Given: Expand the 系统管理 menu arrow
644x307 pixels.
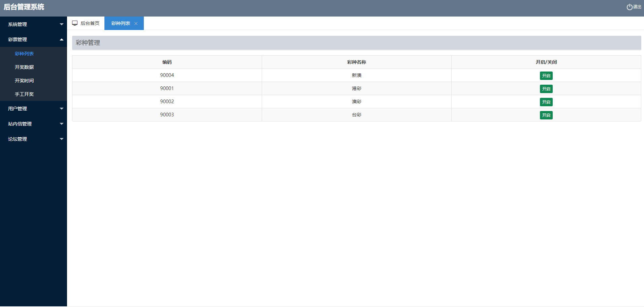Looking at the screenshot, I should 61,24.
